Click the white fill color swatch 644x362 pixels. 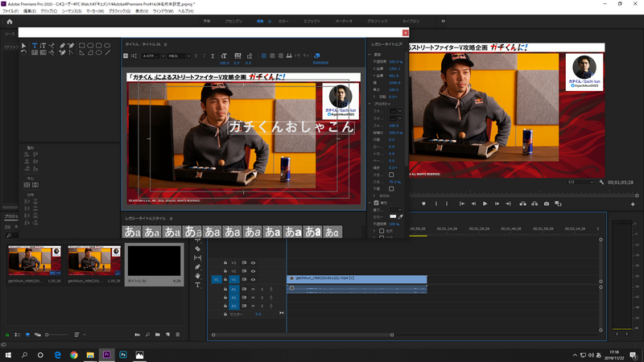point(393,216)
